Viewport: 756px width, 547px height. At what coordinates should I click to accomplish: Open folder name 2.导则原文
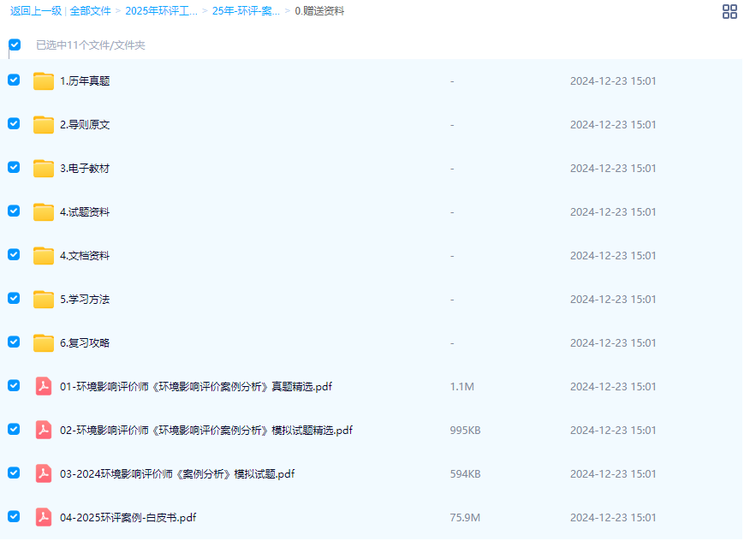[85, 125]
